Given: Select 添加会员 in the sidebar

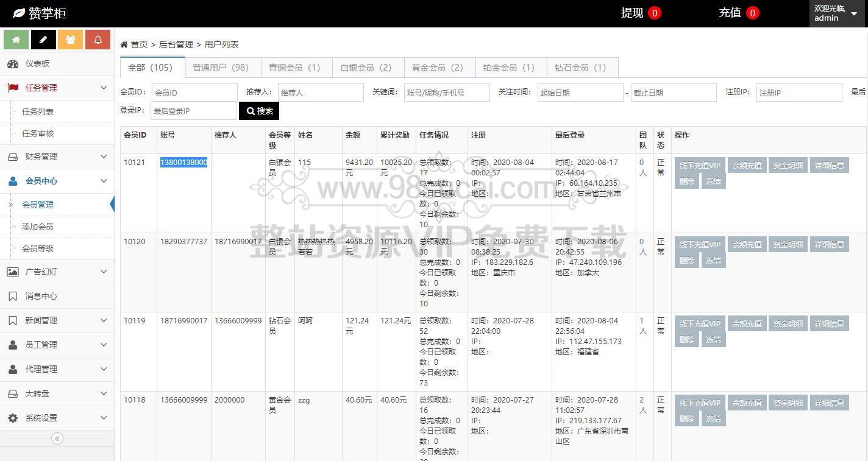Looking at the screenshot, I should coord(38,227).
